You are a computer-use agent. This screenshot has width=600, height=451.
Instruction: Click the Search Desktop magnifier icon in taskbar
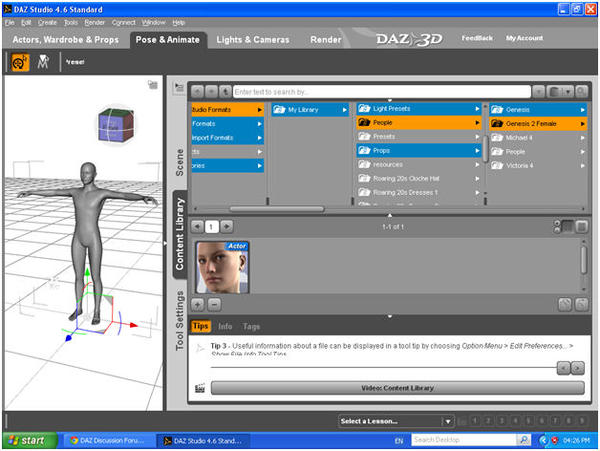524,440
